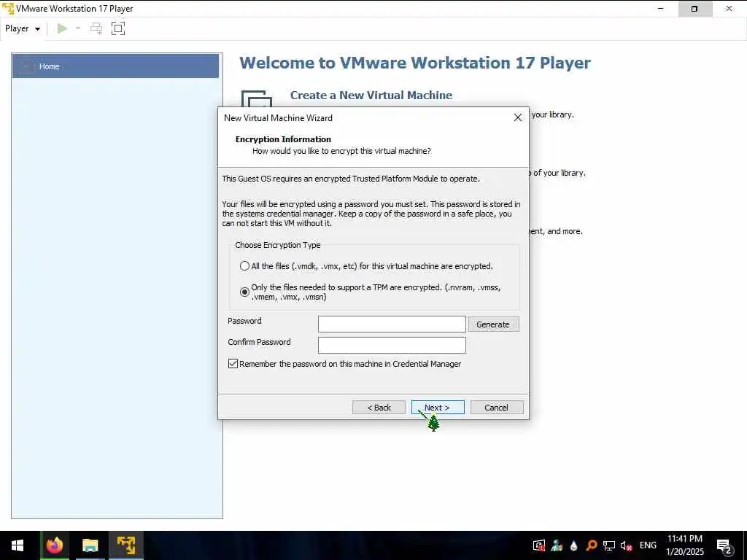The height and width of the screenshot is (560, 747).
Task: Click the Generate password button
Action: [x=494, y=324]
